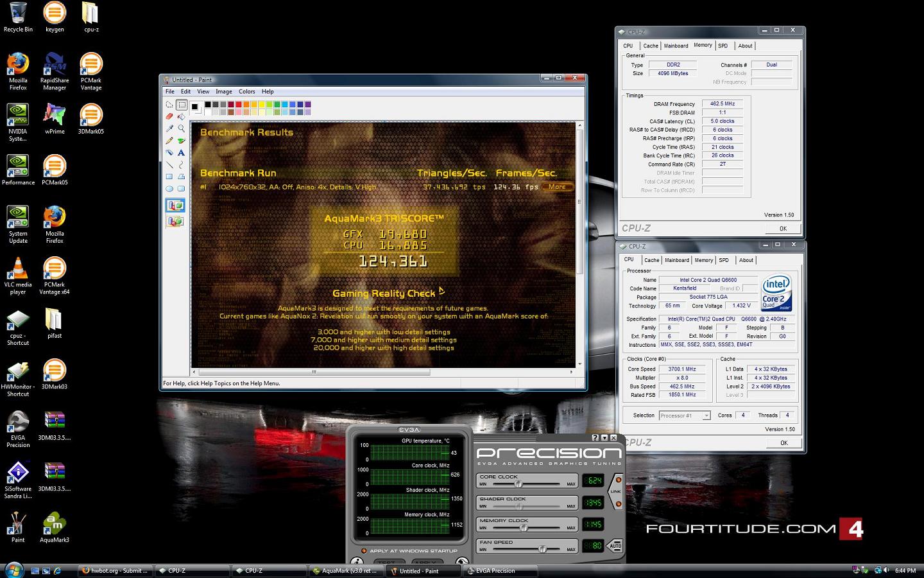Click the help question mark in EVGA Precision
The height and width of the screenshot is (578, 924).
tap(595, 438)
